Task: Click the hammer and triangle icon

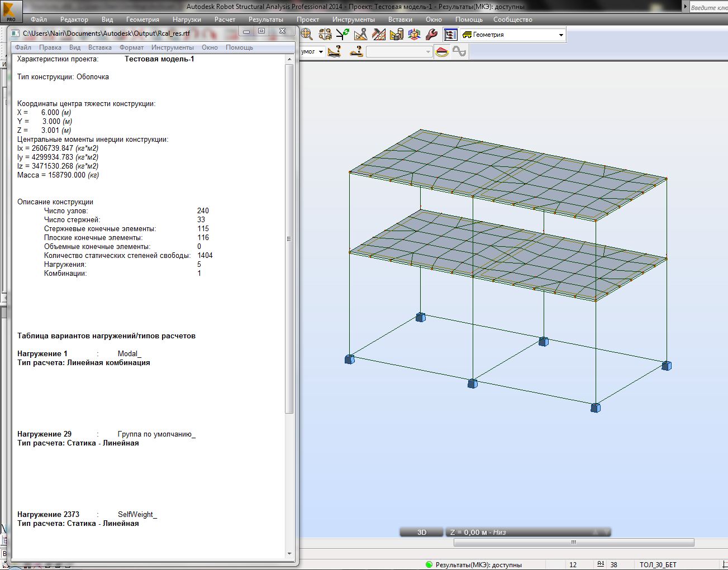Action: [379, 35]
